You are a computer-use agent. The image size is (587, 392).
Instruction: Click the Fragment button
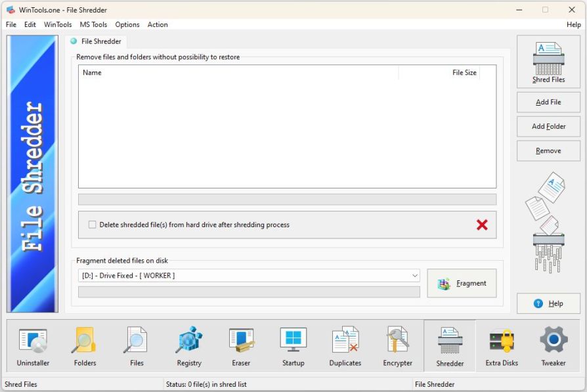pos(462,284)
